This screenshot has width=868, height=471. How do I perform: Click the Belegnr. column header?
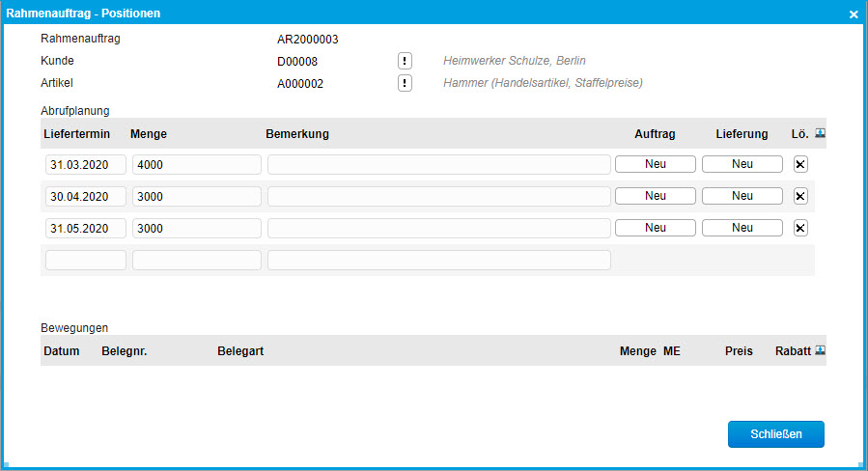pyautogui.click(x=124, y=351)
